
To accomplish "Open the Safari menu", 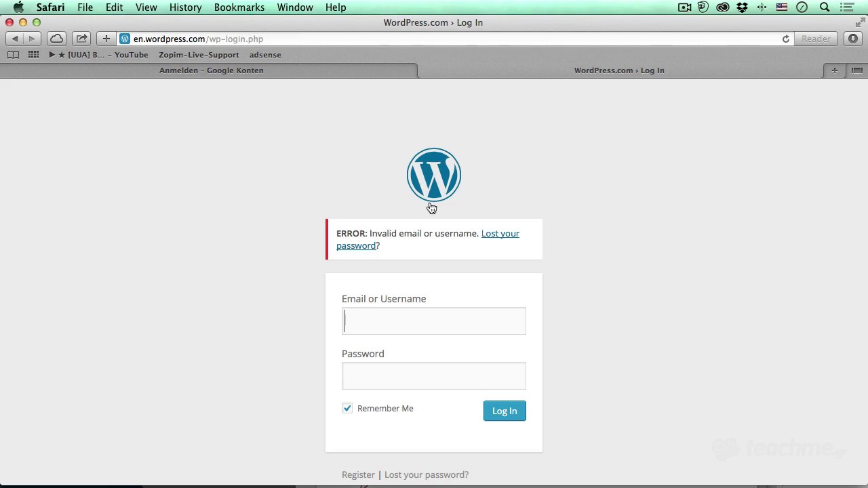I will (x=50, y=7).
